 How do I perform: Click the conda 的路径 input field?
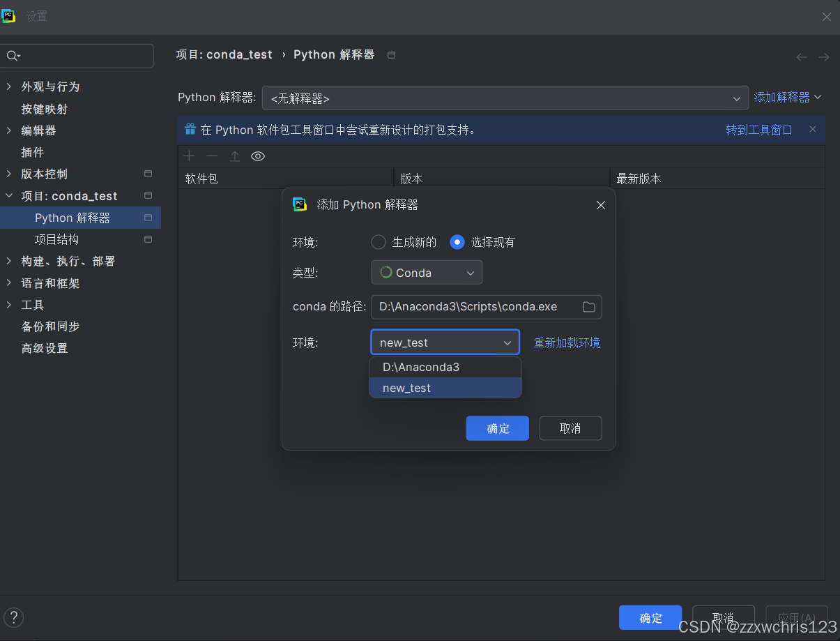click(x=486, y=307)
